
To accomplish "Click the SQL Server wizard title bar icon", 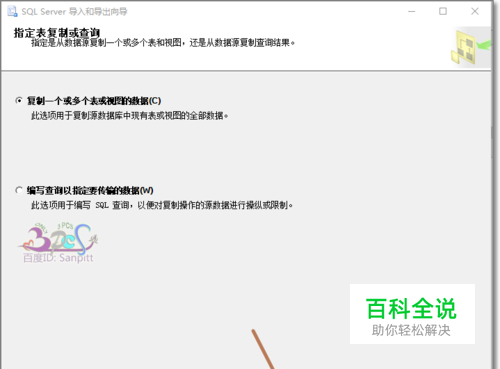I will (12, 11).
